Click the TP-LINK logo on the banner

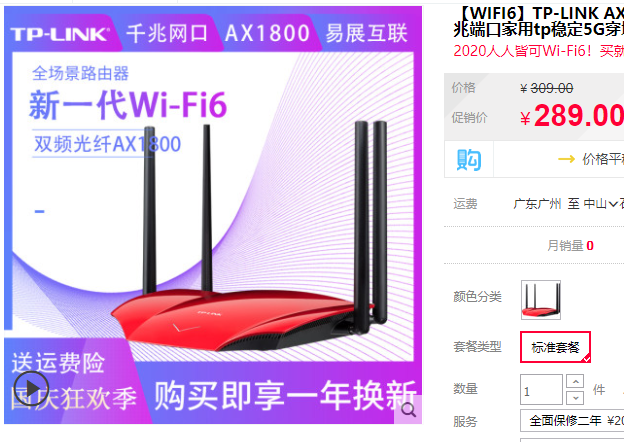point(60,34)
